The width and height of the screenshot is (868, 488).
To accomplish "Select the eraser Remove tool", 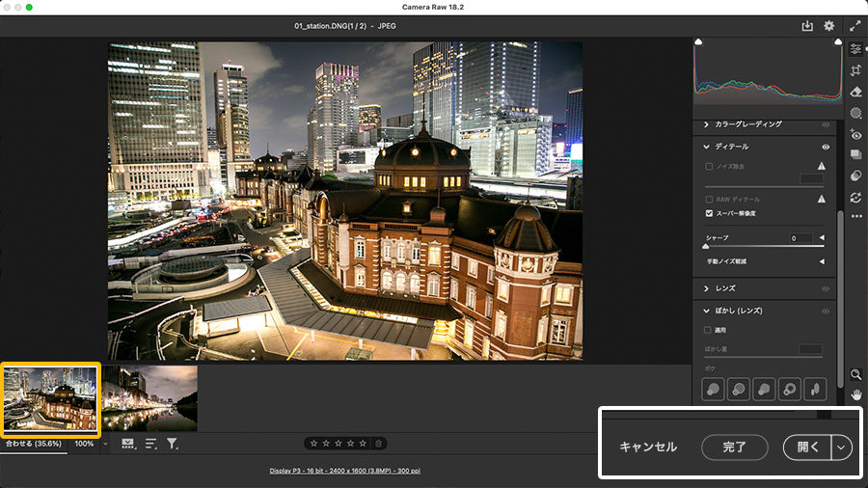I will pos(855,92).
